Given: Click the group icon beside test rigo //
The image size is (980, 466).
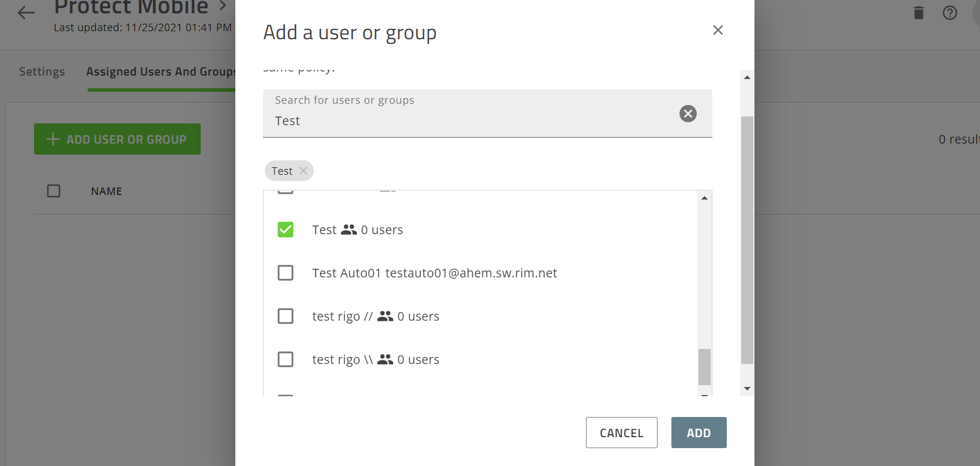Looking at the screenshot, I should point(385,316).
